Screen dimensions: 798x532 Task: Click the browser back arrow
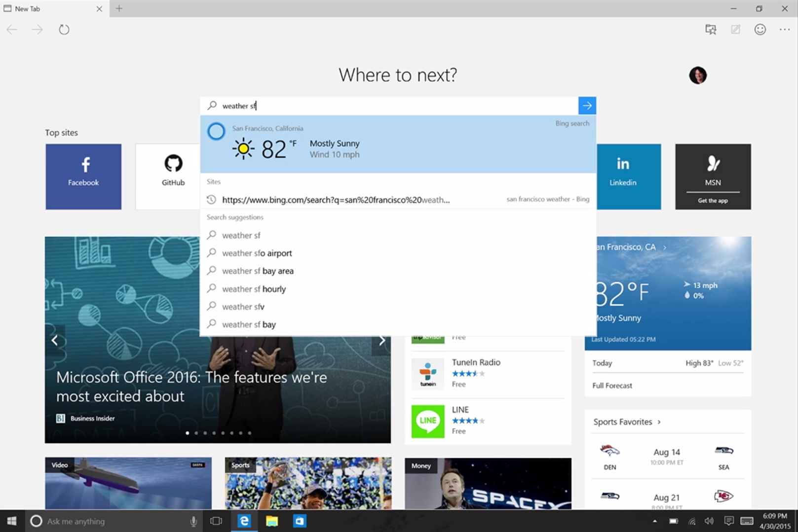click(12, 30)
